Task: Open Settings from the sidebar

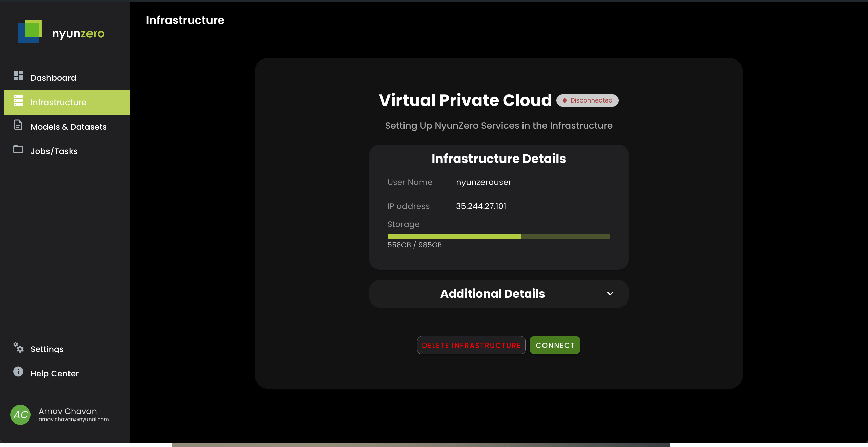Action: (47, 349)
